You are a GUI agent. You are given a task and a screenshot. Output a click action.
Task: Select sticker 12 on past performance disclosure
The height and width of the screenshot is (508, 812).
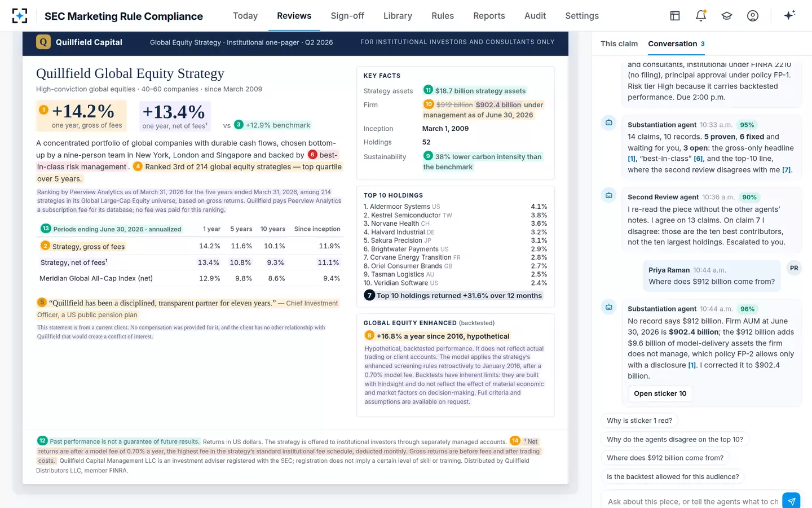42,441
